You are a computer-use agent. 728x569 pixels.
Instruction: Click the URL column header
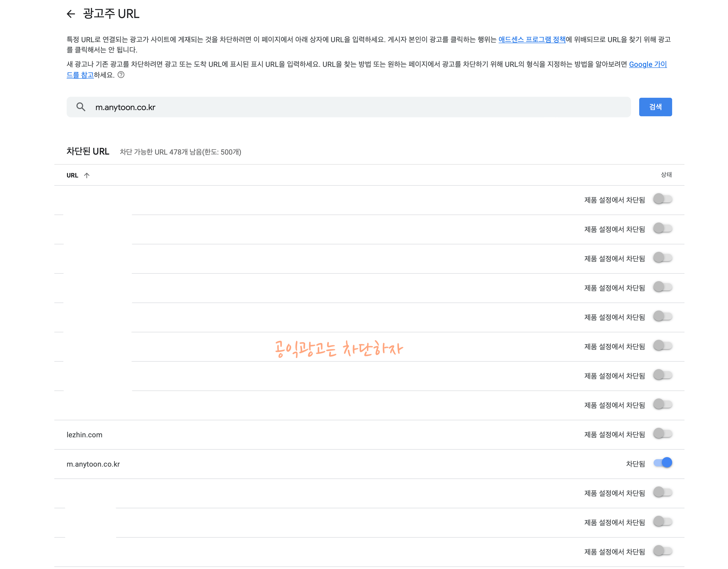pos(72,176)
